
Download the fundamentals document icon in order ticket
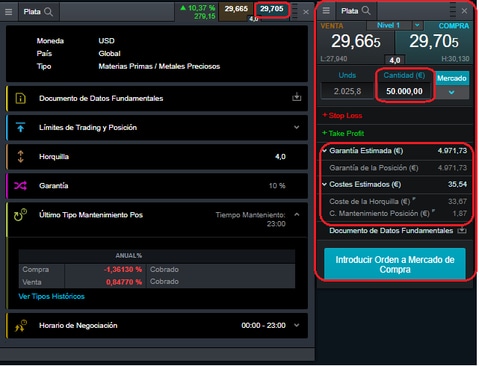462,230
